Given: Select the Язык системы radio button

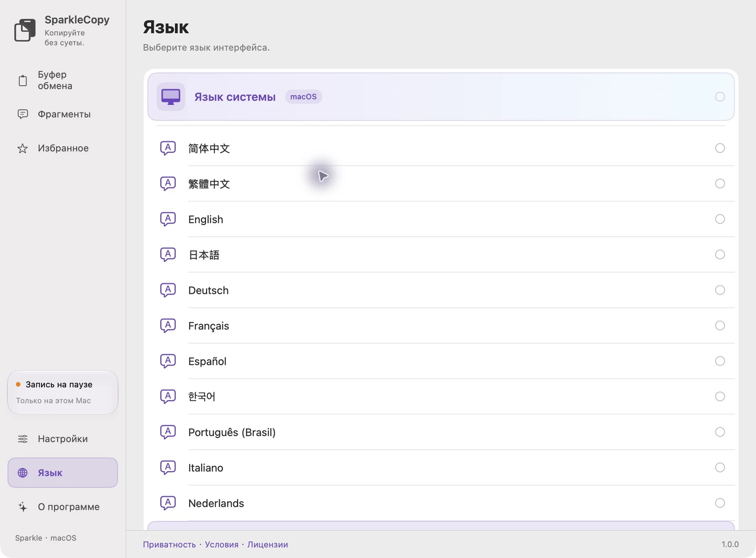Looking at the screenshot, I should pyautogui.click(x=720, y=97).
